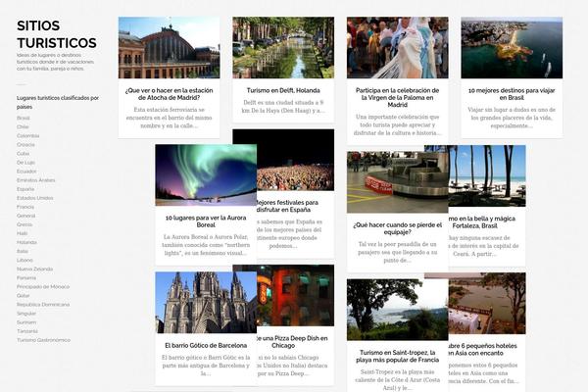Open the Brasil coastline aerial photo
Image resolution: width=588 pixels, height=392 pixels.
512,48
